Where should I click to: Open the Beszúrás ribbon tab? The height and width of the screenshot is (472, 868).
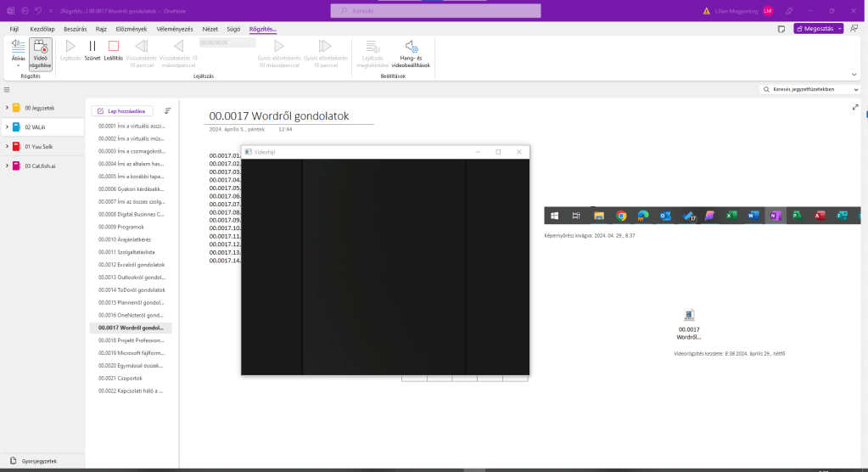[76, 29]
